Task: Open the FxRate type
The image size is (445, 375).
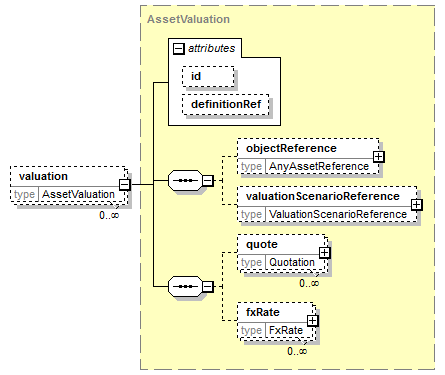Action: click(286, 330)
